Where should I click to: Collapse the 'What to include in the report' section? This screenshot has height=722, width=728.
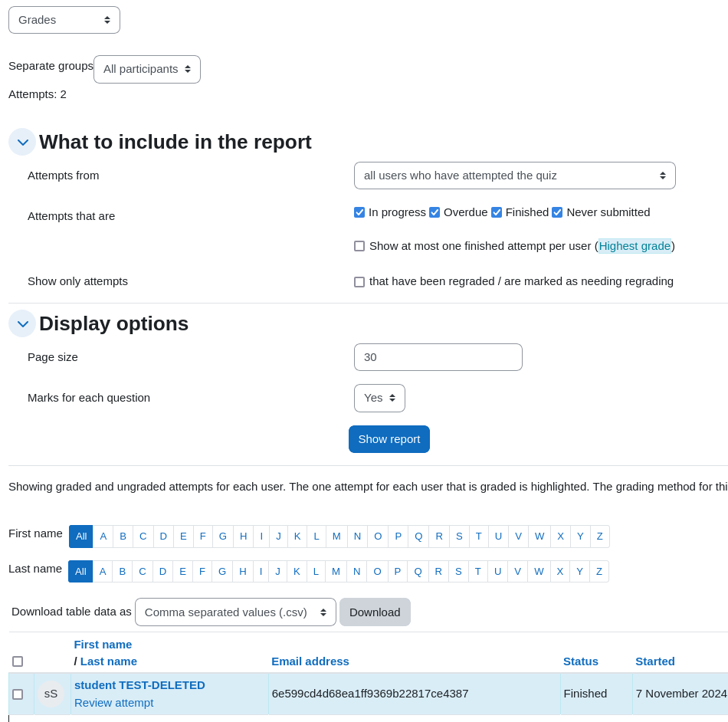(x=22, y=142)
